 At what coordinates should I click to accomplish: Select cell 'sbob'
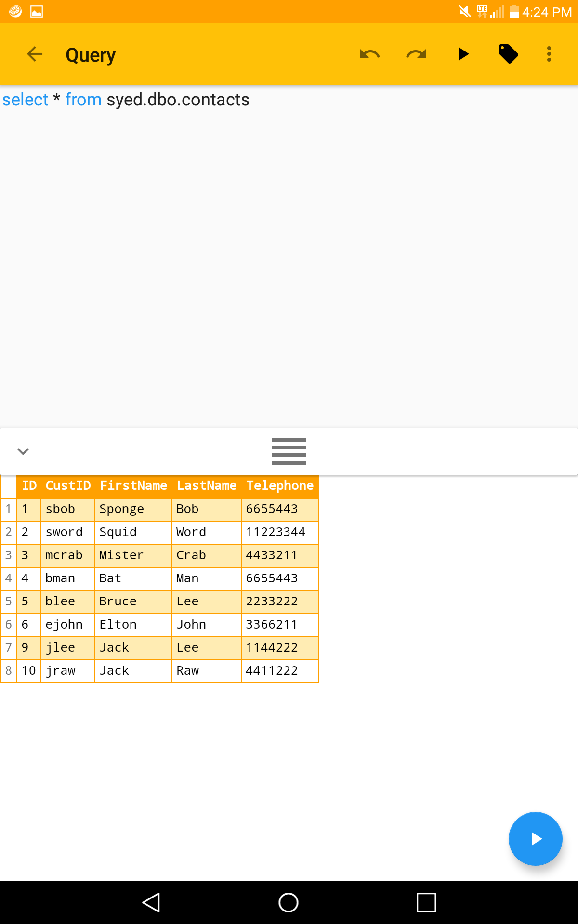[68, 509]
